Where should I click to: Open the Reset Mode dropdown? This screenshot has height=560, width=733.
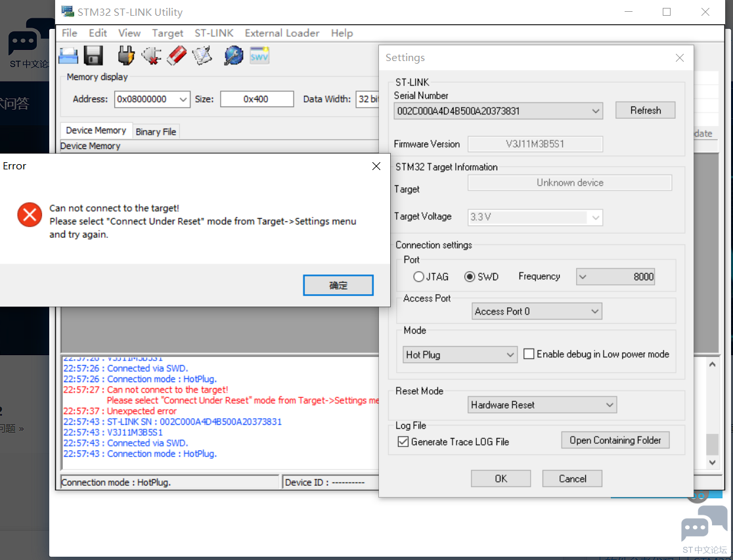coord(610,405)
